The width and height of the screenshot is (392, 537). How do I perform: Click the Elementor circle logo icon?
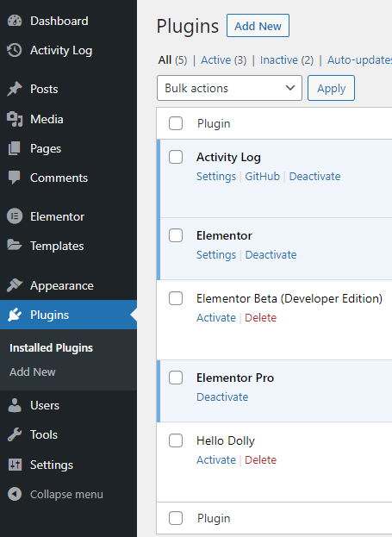[x=15, y=216]
